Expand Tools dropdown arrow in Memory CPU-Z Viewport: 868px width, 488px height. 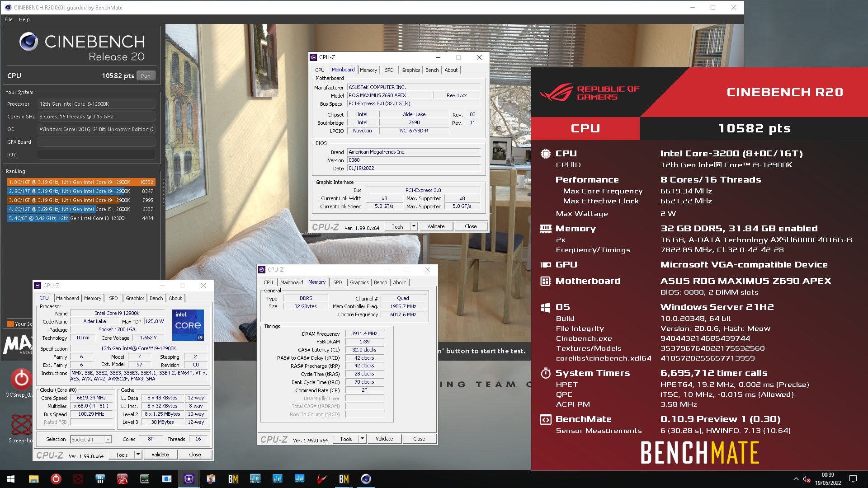pos(362,439)
